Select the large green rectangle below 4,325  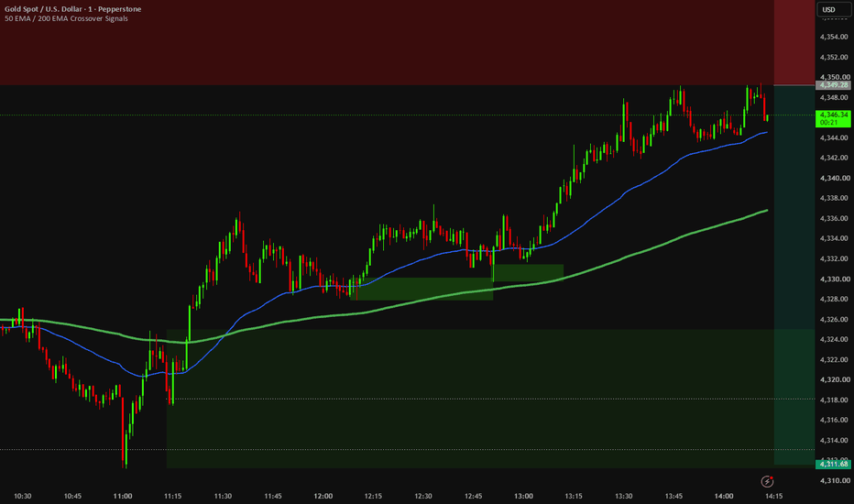pos(469,399)
